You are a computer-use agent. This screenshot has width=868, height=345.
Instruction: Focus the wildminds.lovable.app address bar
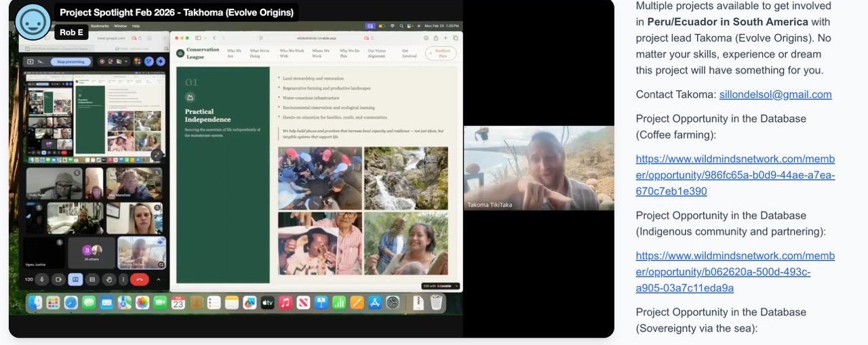(x=317, y=38)
